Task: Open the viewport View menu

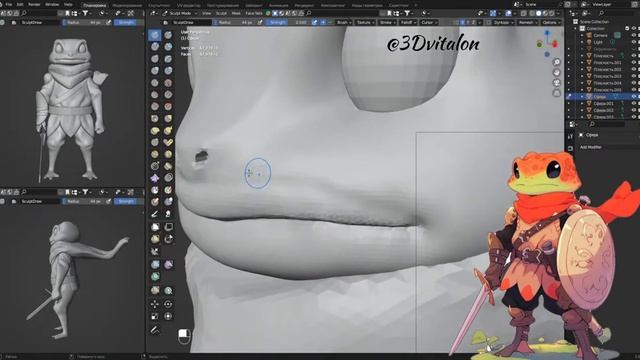Action: (207, 13)
